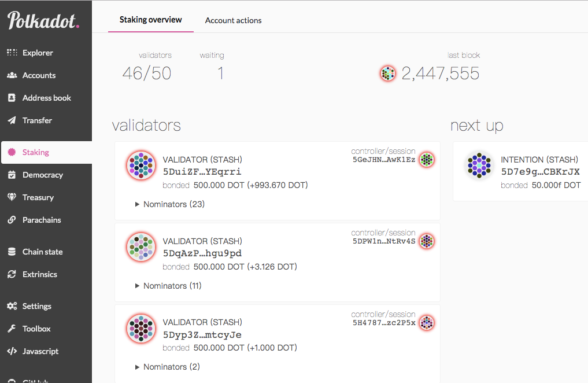The image size is (588, 383).
Task: Click the Chain state database icon
Action: coord(12,252)
